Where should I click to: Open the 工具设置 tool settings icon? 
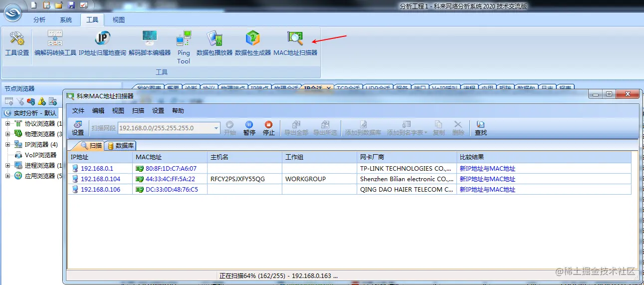17,44
